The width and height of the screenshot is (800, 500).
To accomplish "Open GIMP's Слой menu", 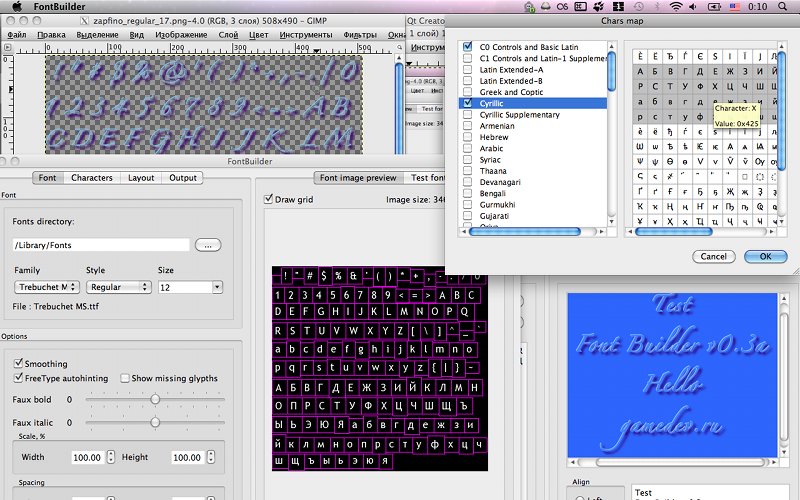I will point(228,35).
